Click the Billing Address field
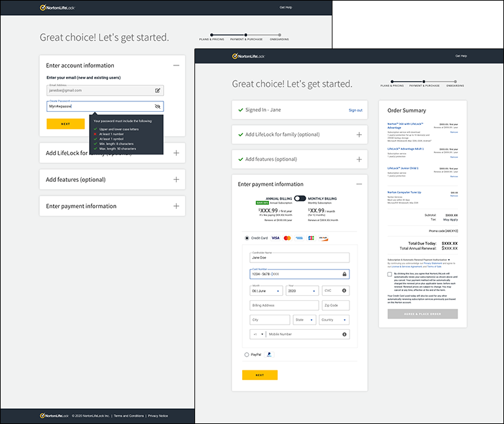The width and height of the screenshot is (504, 424). pyautogui.click(x=284, y=305)
